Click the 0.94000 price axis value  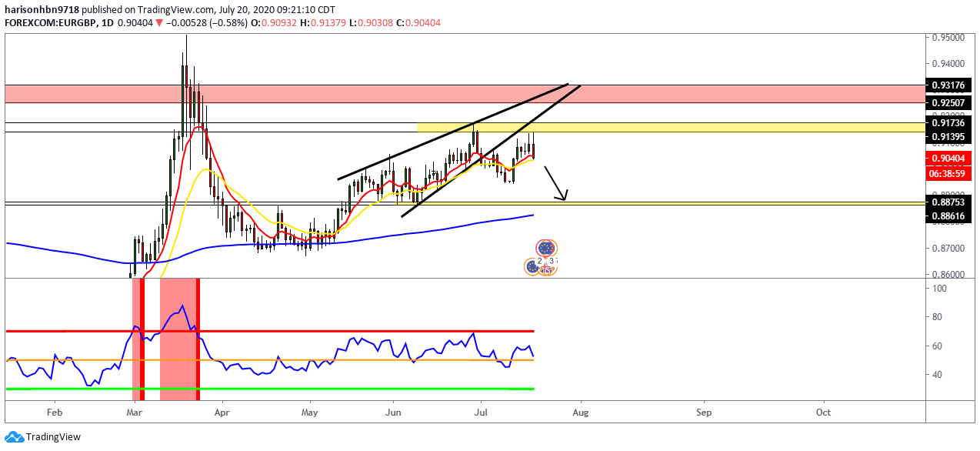click(948, 63)
